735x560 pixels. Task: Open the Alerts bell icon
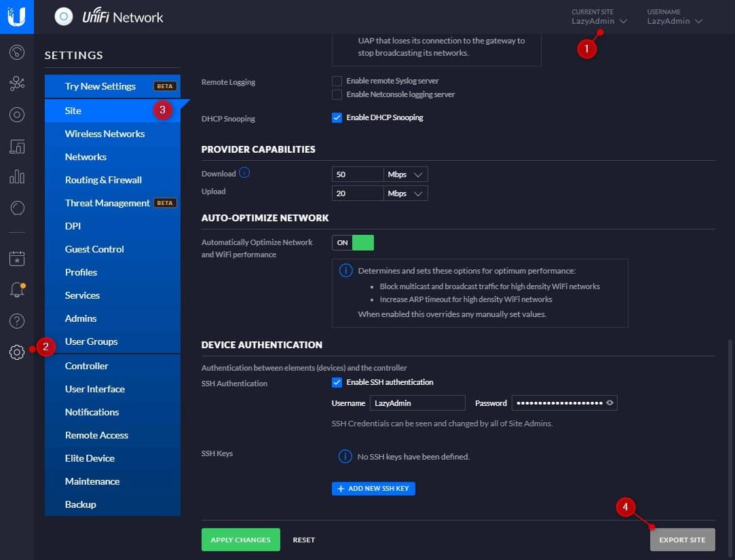17,290
